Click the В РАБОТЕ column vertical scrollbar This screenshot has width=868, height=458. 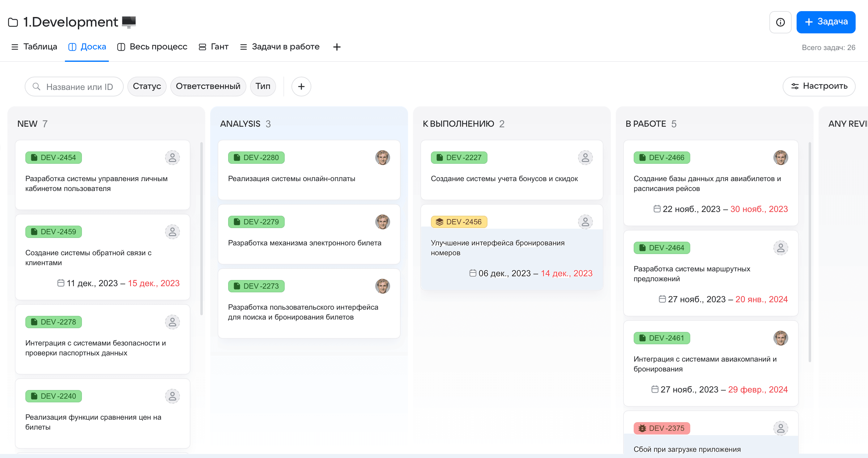[x=810, y=252]
